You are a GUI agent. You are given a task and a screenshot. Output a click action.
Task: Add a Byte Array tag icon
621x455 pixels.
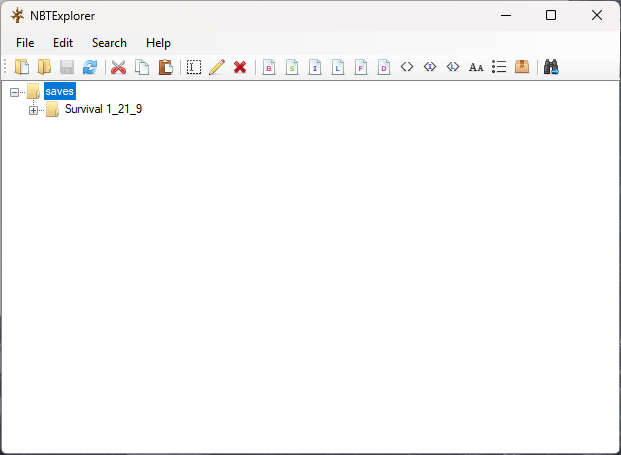[x=407, y=67]
